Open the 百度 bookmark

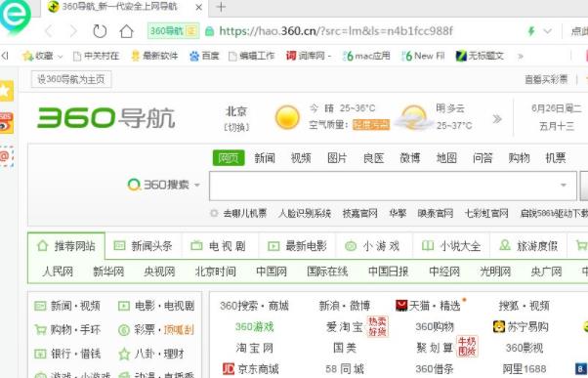click(204, 56)
